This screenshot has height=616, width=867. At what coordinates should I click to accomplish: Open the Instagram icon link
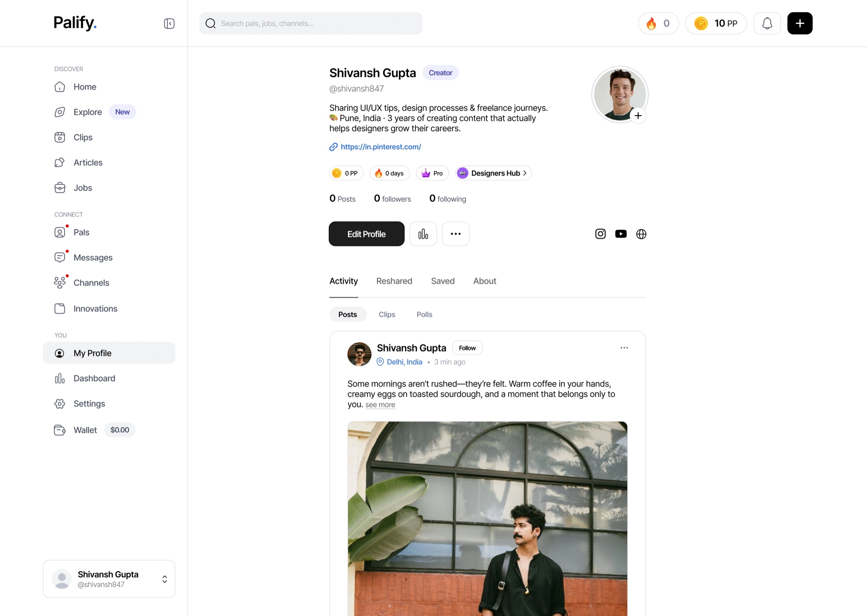[600, 234]
